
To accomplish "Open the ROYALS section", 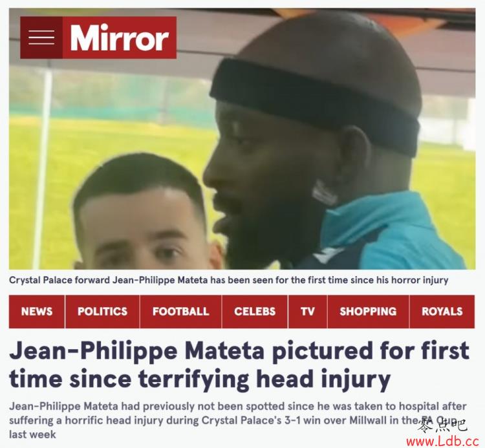I will coord(442,312).
